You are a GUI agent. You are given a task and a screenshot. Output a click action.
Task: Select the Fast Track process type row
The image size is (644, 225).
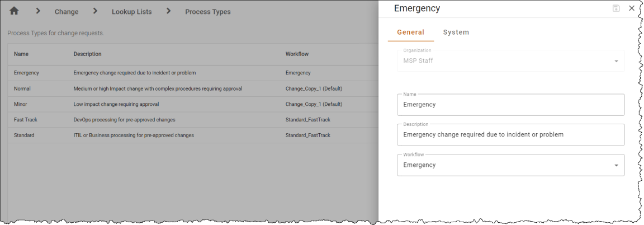193,120
